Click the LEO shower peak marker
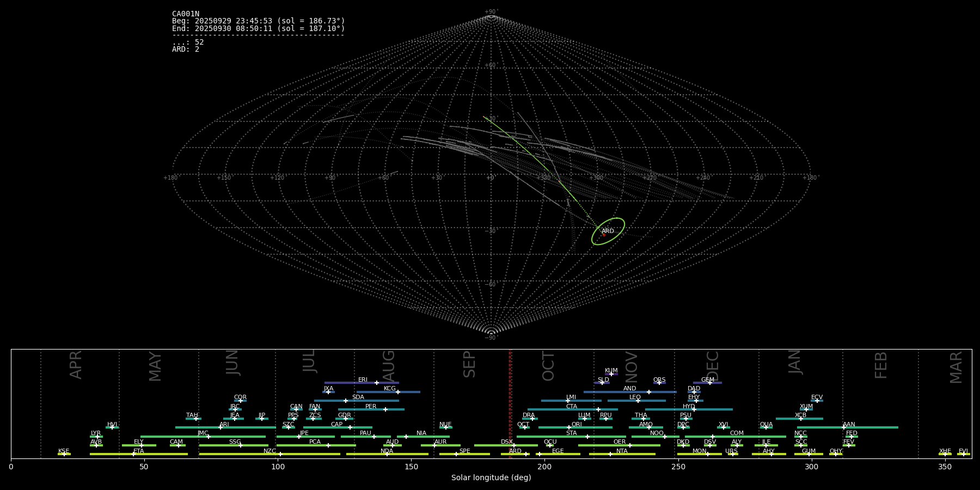980x490 pixels. click(638, 401)
